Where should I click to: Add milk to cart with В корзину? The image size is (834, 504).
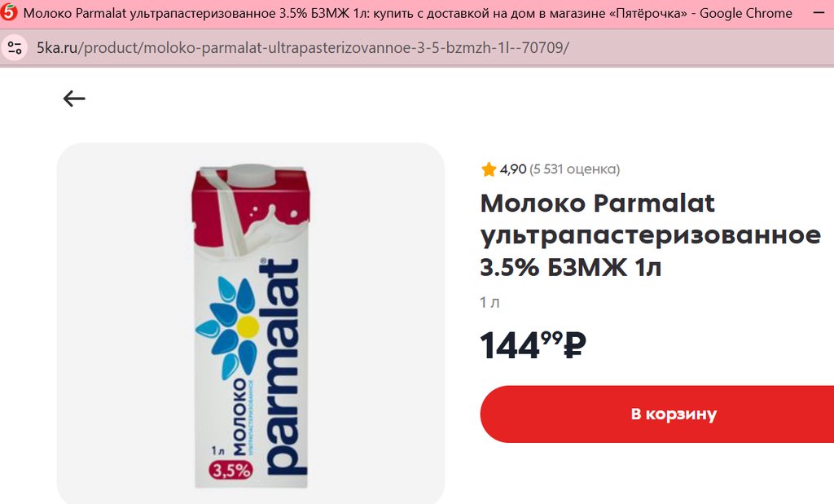click(657, 414)
